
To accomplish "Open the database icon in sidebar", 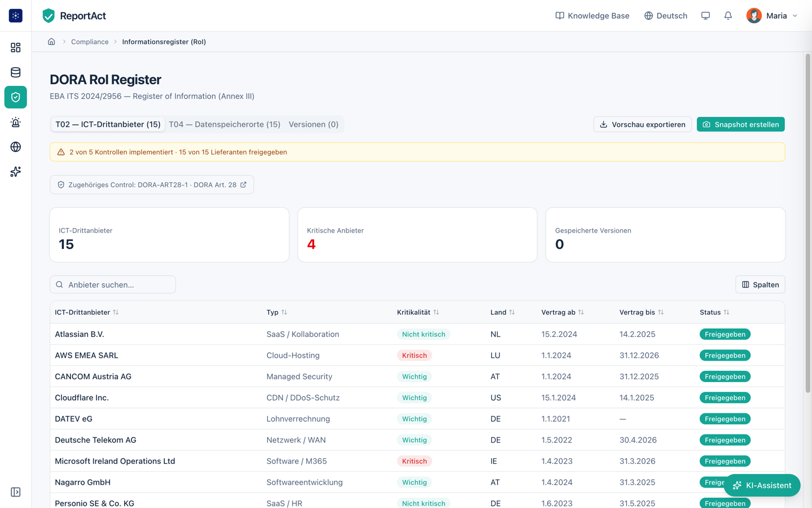I will click(16, 72).
